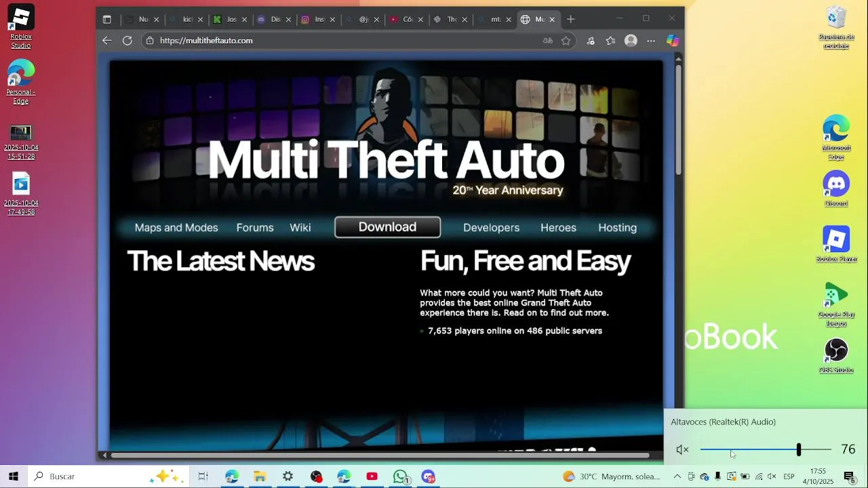The width and height of the screenshot is (868, 488).
Task: Open Microsoft Edge desktop shortcut on the right
Action: [x=836, y=138]
